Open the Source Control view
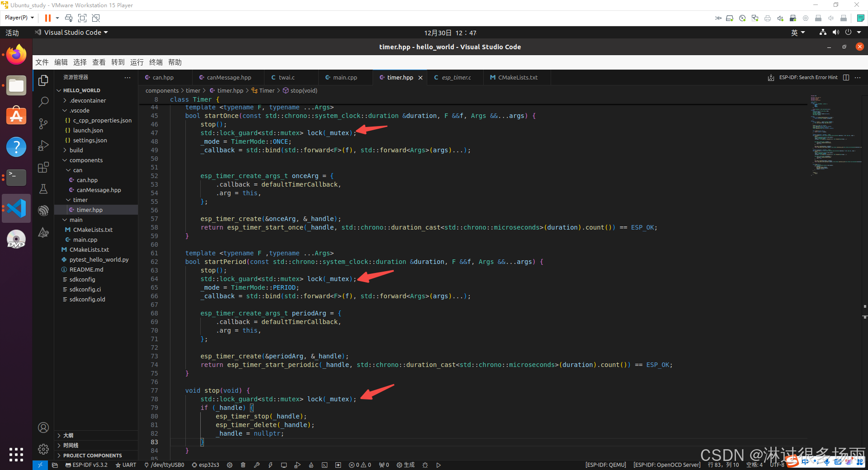Screen dimensions: 868x470 click(43, 124)
